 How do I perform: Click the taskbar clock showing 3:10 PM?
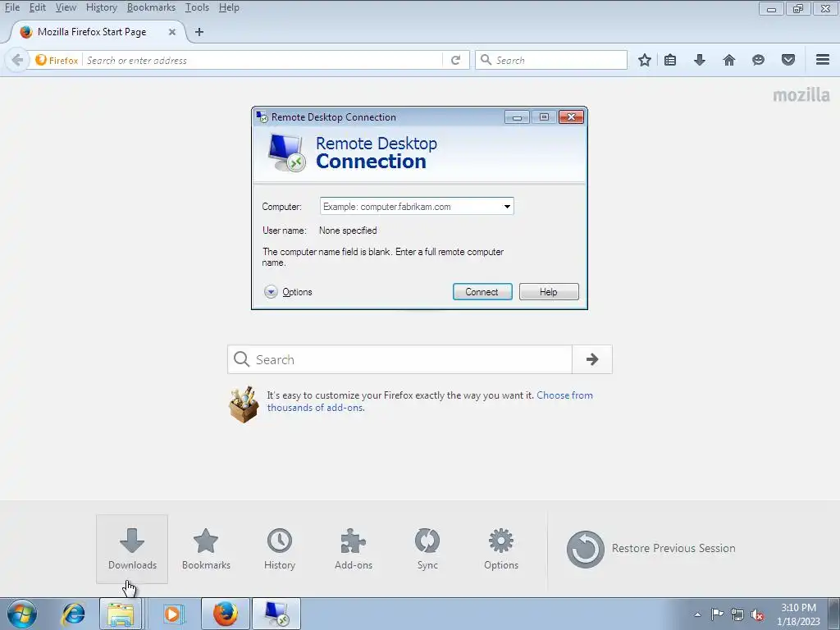pyautogui.click(x=799, y=614)
